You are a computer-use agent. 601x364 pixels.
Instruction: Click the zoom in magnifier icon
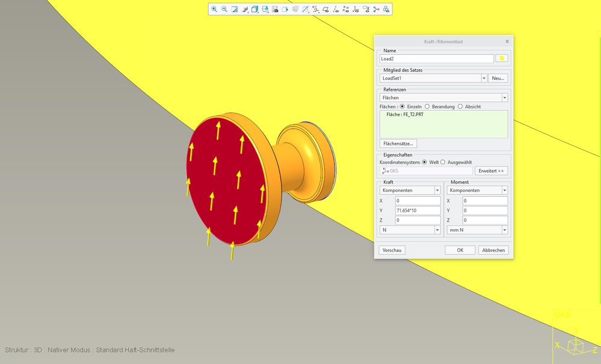click(x=214, y=9)
